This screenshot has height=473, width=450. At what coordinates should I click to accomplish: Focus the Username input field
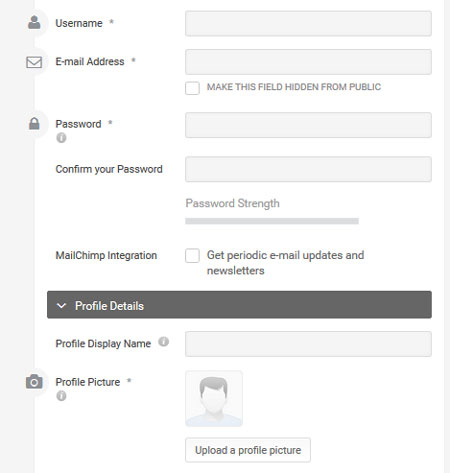(x=308, y=24)
